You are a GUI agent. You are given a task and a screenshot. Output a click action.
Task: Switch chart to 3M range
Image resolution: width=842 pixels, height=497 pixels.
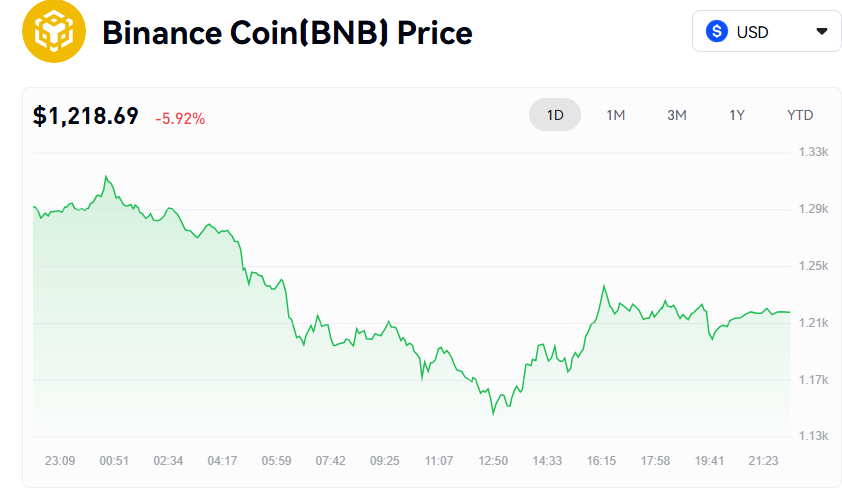coord(677,115)
